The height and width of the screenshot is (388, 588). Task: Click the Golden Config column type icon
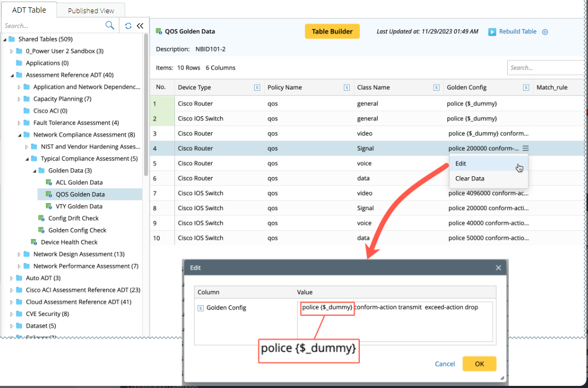[x=526, y=88]
